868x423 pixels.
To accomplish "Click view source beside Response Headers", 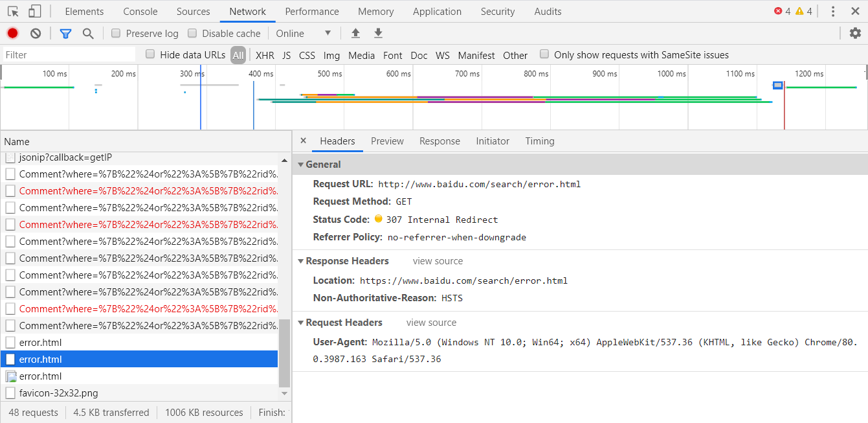I will tap(438, 261).
